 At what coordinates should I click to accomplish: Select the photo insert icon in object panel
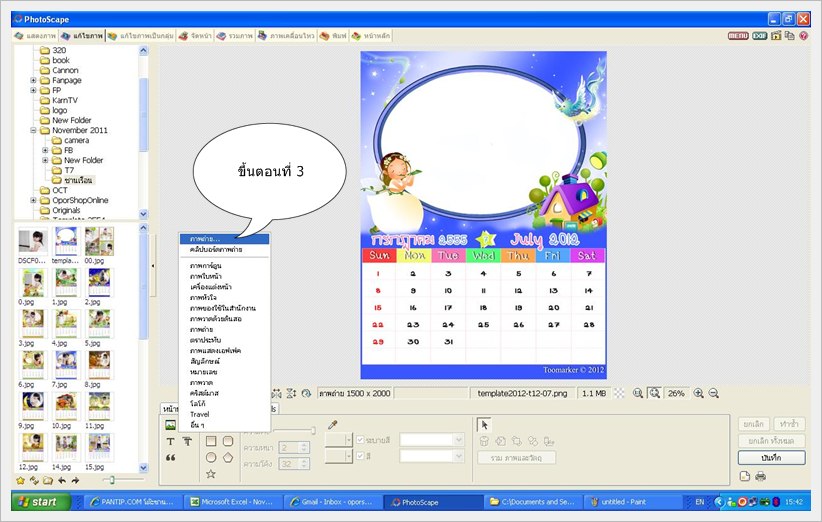[x=170, y=425]
